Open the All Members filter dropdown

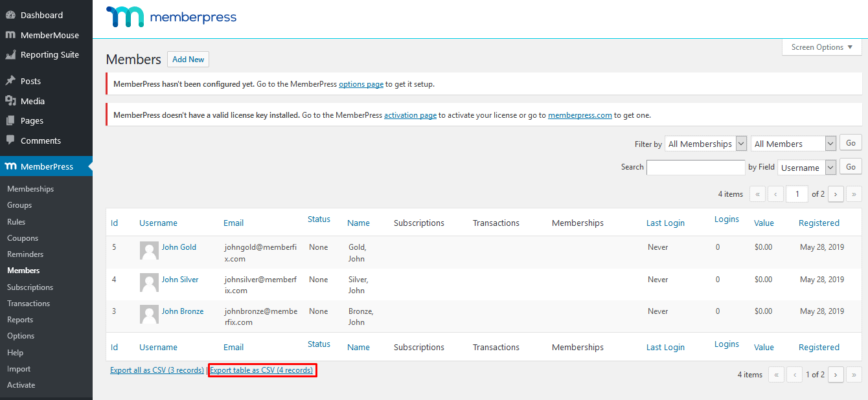[x=793, y=144]
